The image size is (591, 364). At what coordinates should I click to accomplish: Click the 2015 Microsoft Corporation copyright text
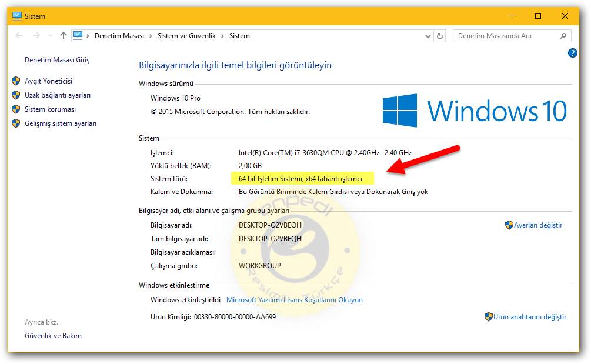pyautogui.click(x=231, y=112)
